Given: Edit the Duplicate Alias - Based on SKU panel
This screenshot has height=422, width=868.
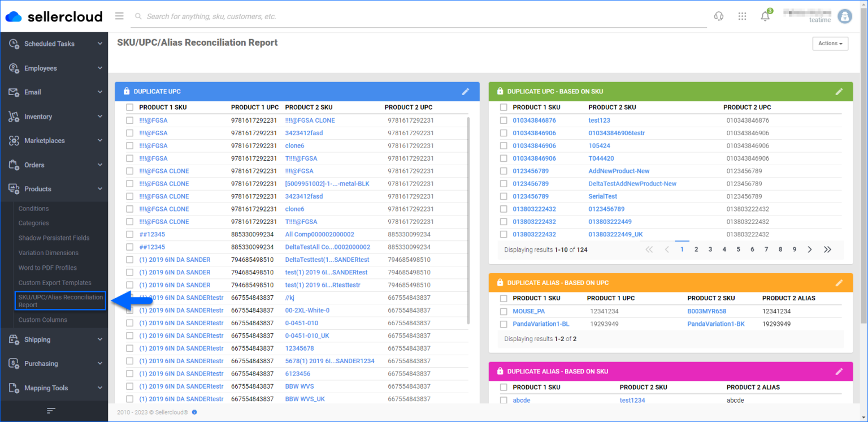Looking at the screenshot, I should 839,372.
